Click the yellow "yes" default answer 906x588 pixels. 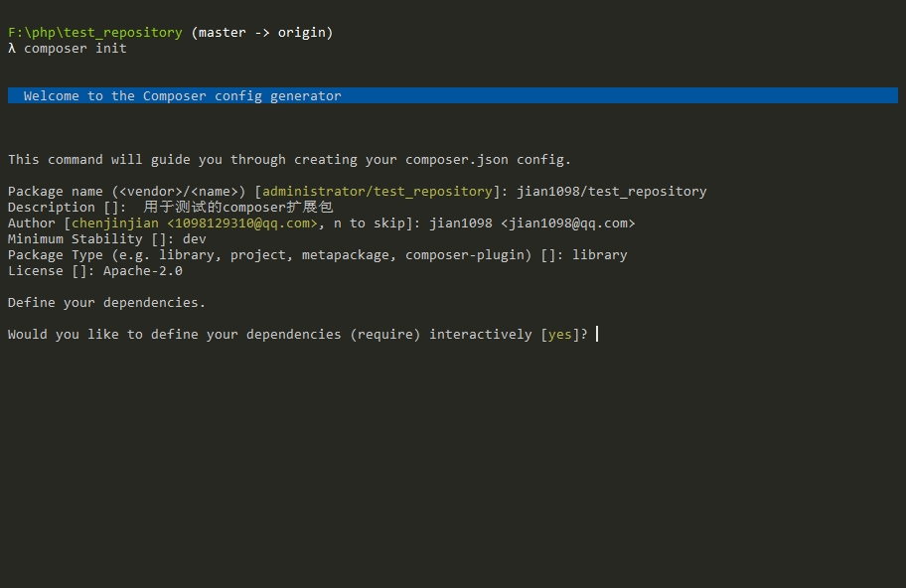[x=560, y=335]
